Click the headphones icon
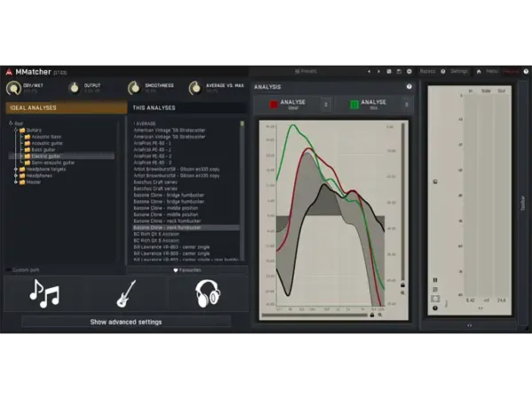The image size is (532, 399). (x=208, y=293)
